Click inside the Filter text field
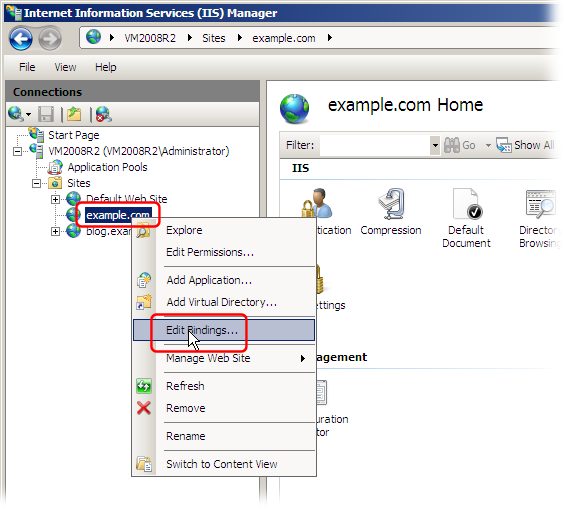The image size is (564, 509). pos(374,145)
